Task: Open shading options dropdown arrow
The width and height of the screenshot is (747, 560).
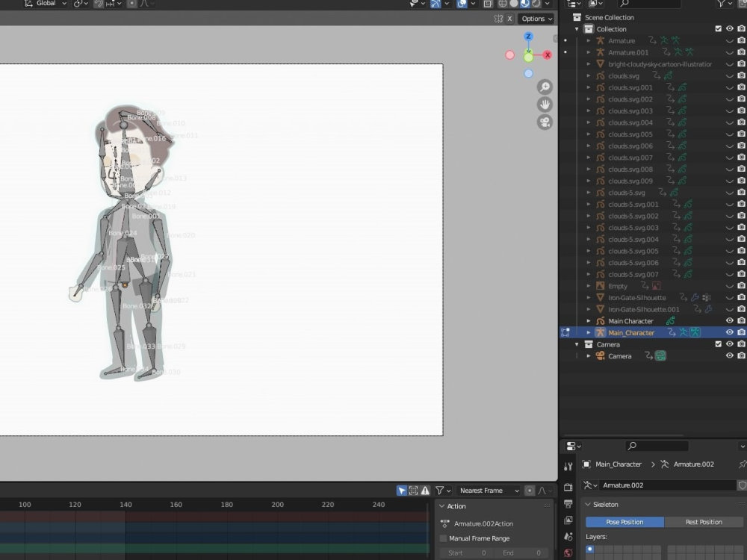Action: [x=548, y=4]
